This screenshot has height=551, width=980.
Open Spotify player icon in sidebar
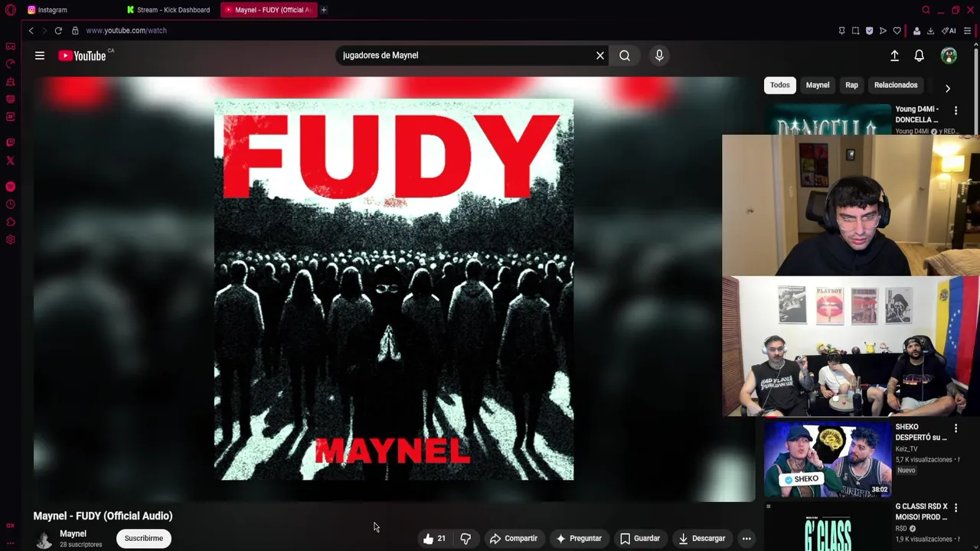[10, 187]
